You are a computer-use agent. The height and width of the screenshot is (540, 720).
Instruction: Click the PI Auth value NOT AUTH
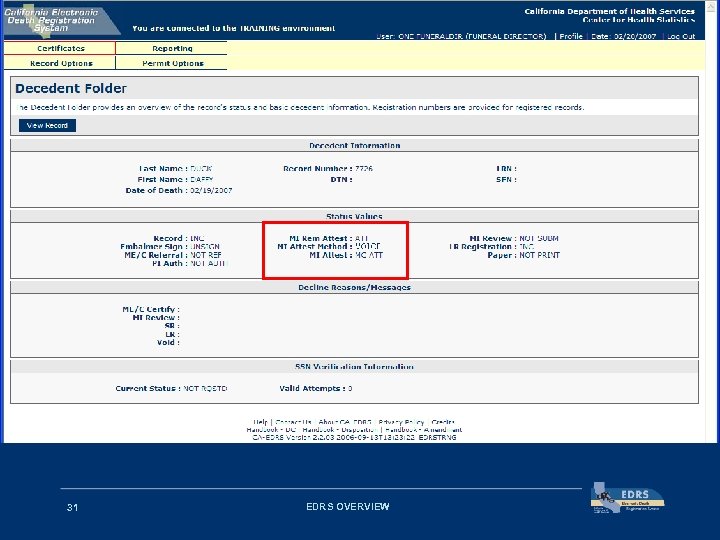pyautogui.click(x=209, y=263)
